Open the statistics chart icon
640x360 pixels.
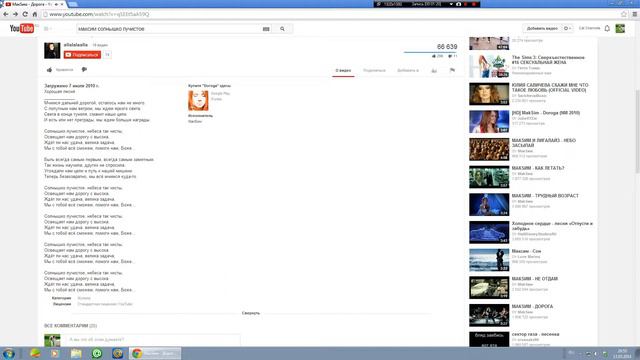[x=434, y=71]
